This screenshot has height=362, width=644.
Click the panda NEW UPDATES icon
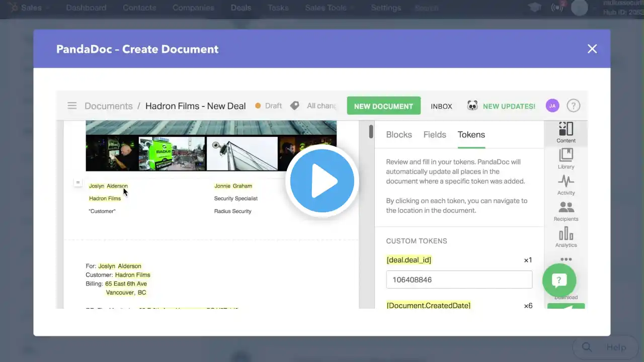click(x=472, y=106)
